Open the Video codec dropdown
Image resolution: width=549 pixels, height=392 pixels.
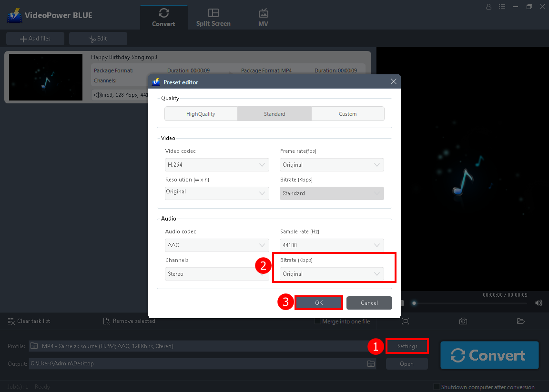pyautogui.click(x=217, y=164)
